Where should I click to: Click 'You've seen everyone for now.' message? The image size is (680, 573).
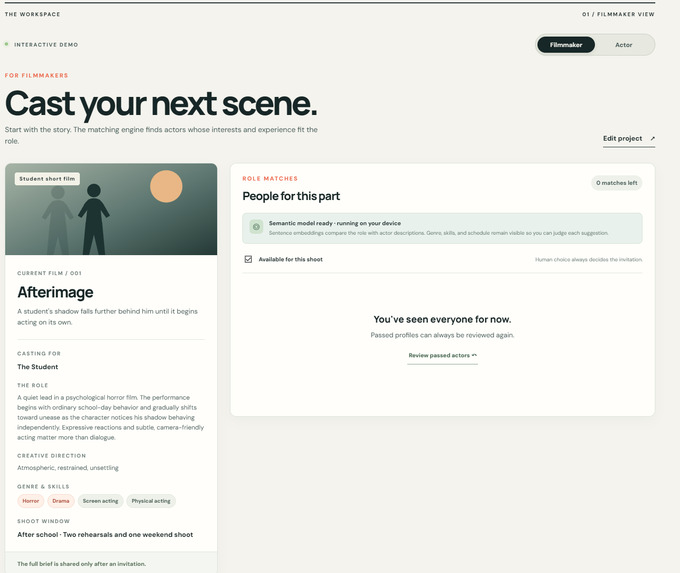442,320
